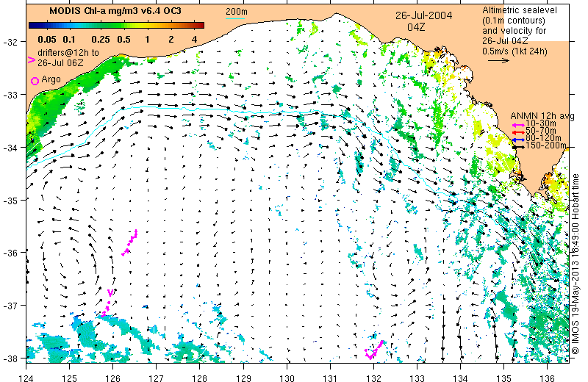
Task: Click the magenta Argo circle marker in legend
Action: click(35, 81)
